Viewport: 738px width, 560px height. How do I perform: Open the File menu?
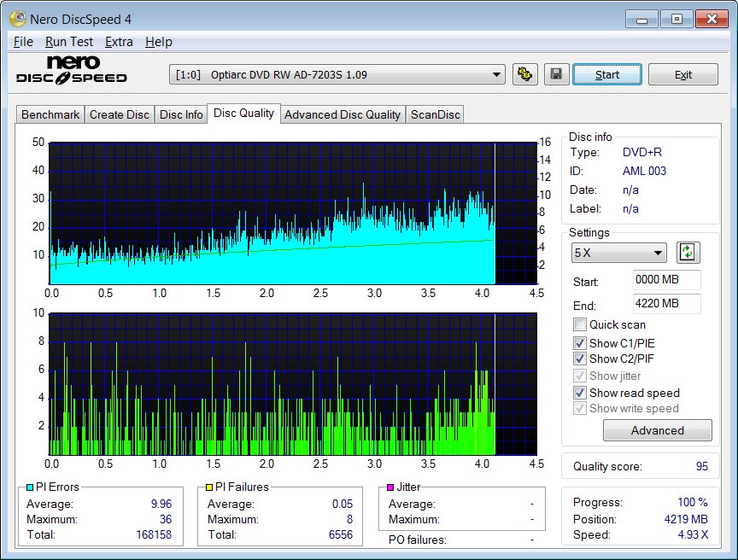click(x=23, y=42)
